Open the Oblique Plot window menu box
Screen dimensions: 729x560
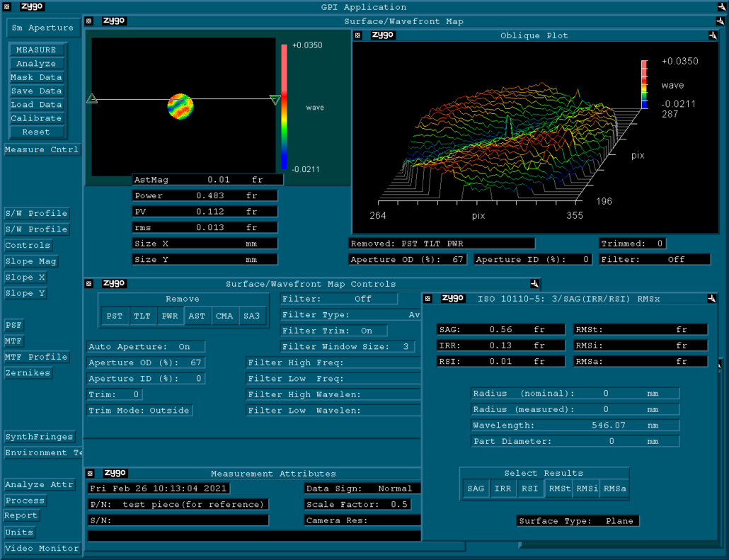[357, 35]
